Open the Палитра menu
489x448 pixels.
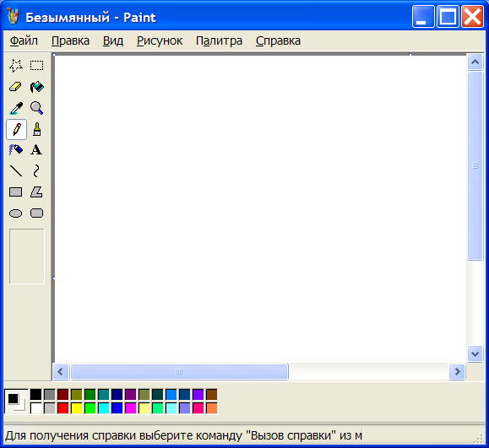click(x=219, y=40)
